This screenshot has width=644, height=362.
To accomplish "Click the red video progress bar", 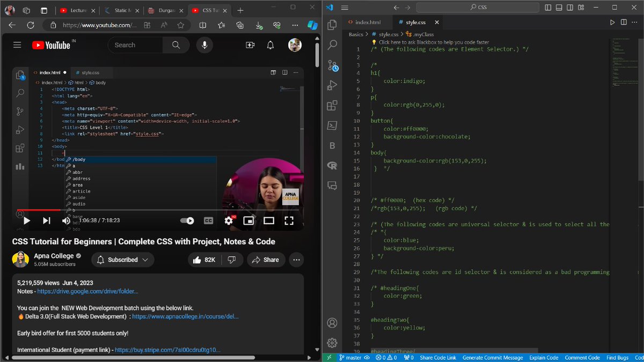I will click(x=39, y=210).
